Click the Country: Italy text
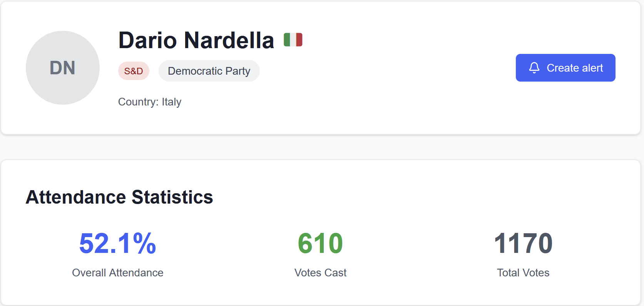The width and height of the screenshot is (644, 306). pyautogui.click(x=149, y=102)
